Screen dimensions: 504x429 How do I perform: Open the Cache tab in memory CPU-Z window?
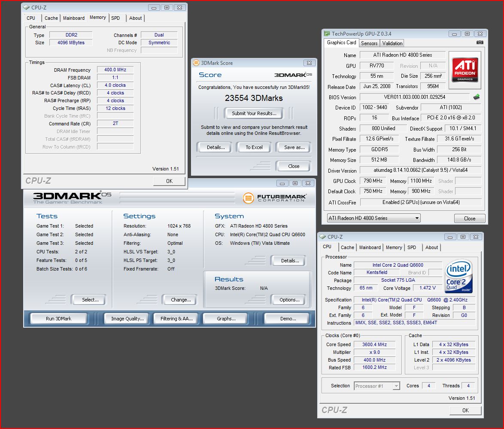51,18
